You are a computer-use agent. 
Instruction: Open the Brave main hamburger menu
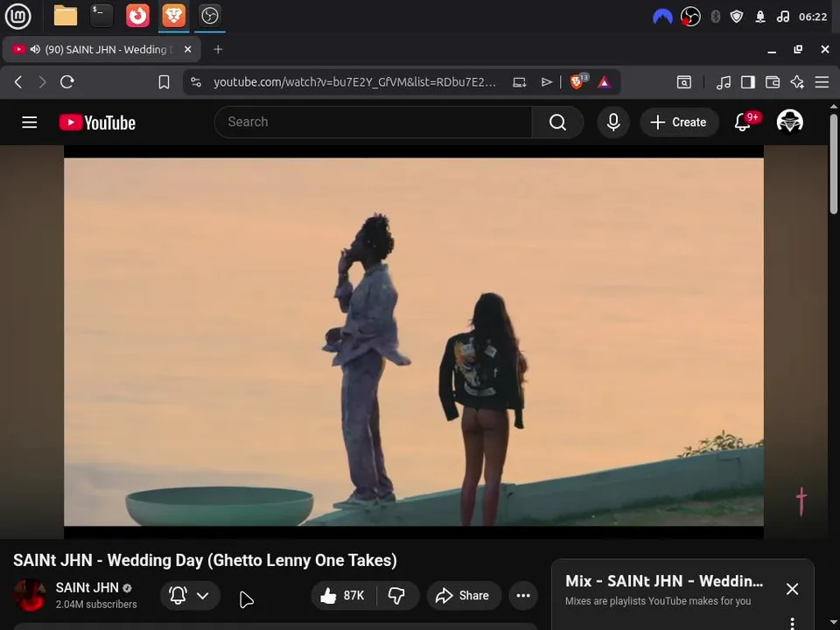(x=822, y=82)
